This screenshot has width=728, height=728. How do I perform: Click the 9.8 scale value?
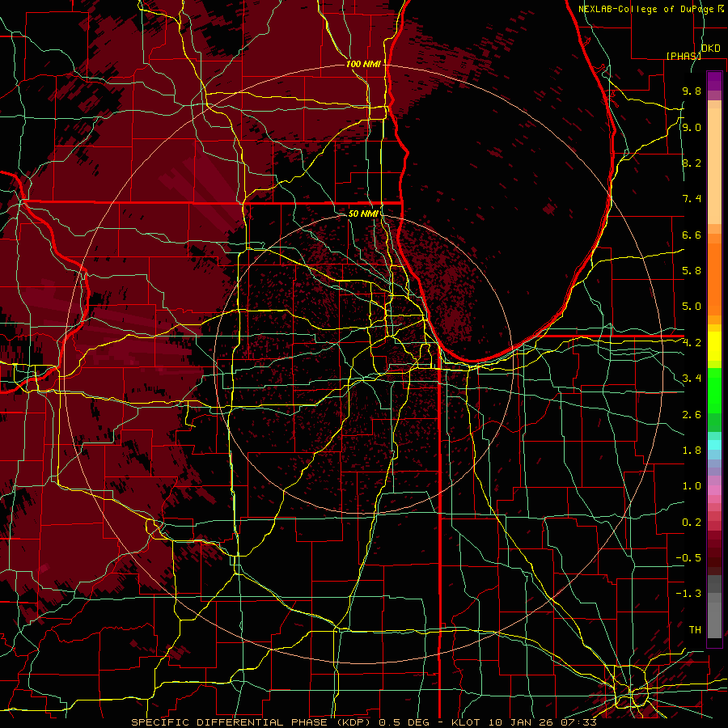(692, 91)
